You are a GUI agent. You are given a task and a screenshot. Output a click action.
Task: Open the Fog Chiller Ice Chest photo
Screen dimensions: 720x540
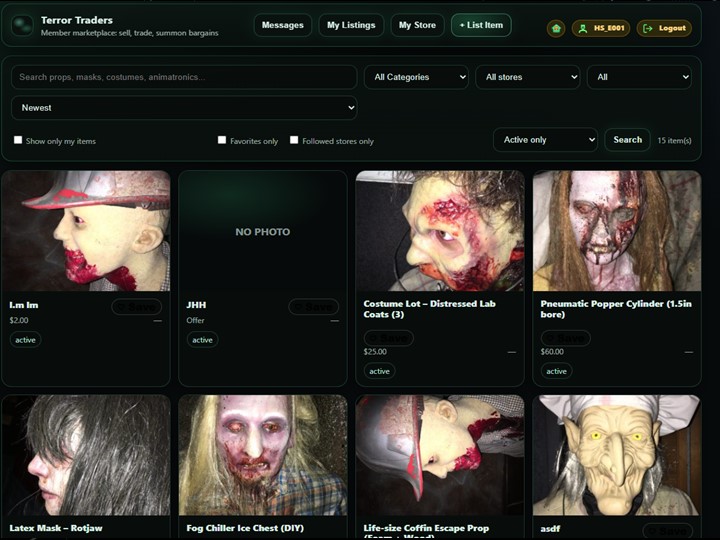pos(263,455)
